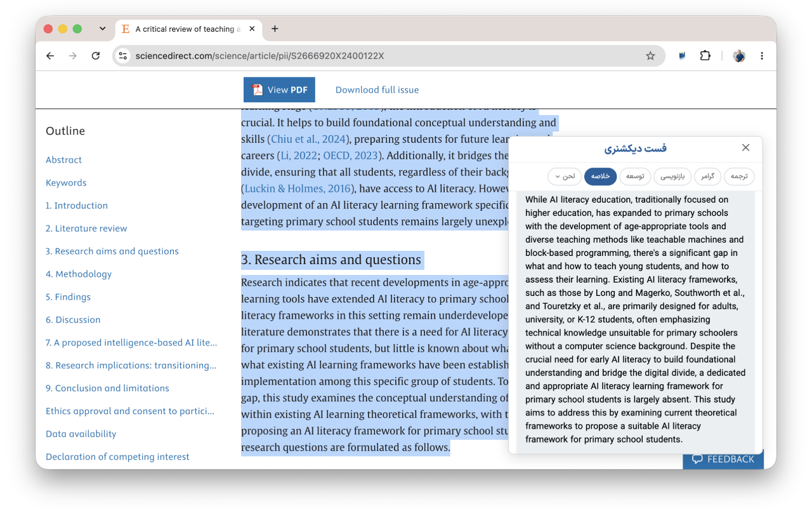Open the Li, 2022 citation link
This screenshot has height=508, width=812.
298,156
